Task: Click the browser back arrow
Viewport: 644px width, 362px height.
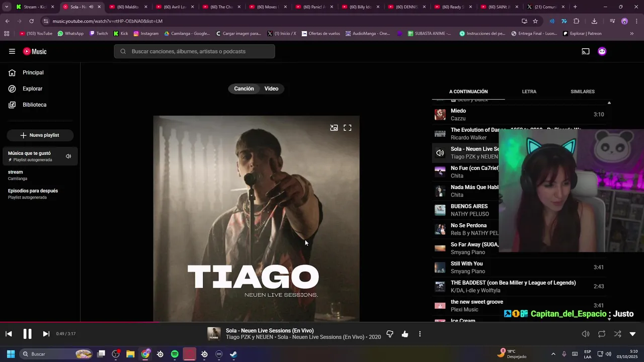Action: coord(7,21)
